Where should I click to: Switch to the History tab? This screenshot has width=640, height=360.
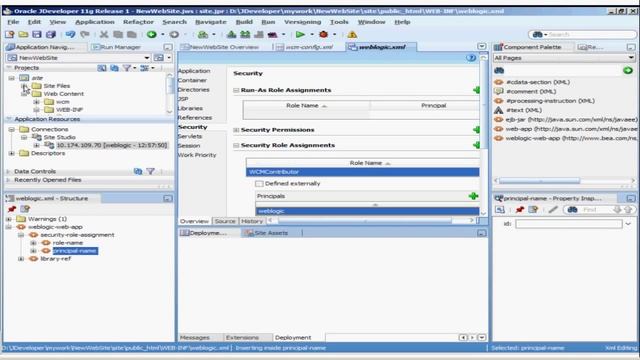tap(252, 221)
